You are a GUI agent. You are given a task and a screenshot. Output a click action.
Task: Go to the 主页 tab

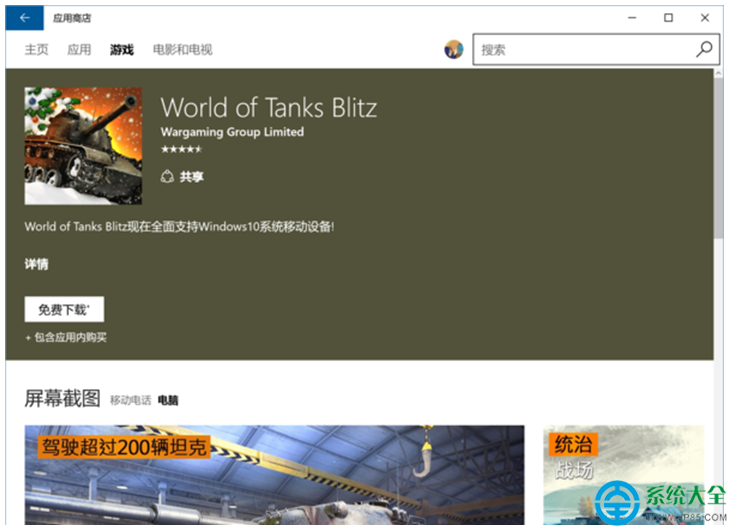(x=36, y=50)
